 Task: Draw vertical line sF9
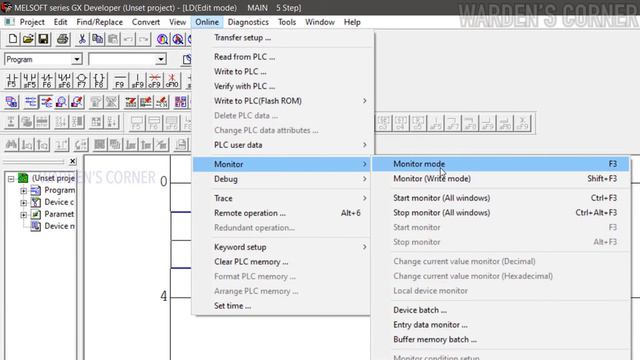(x=138, y=80)
